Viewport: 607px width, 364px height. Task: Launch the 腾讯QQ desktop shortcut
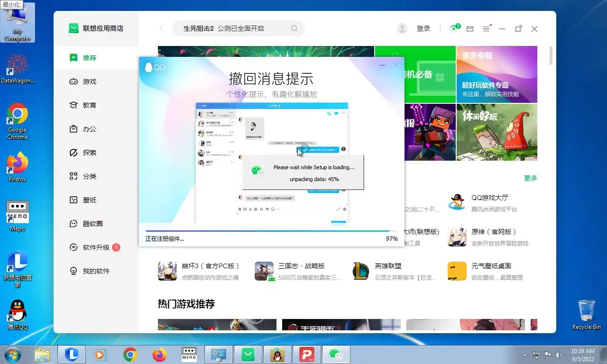[18, 315]
